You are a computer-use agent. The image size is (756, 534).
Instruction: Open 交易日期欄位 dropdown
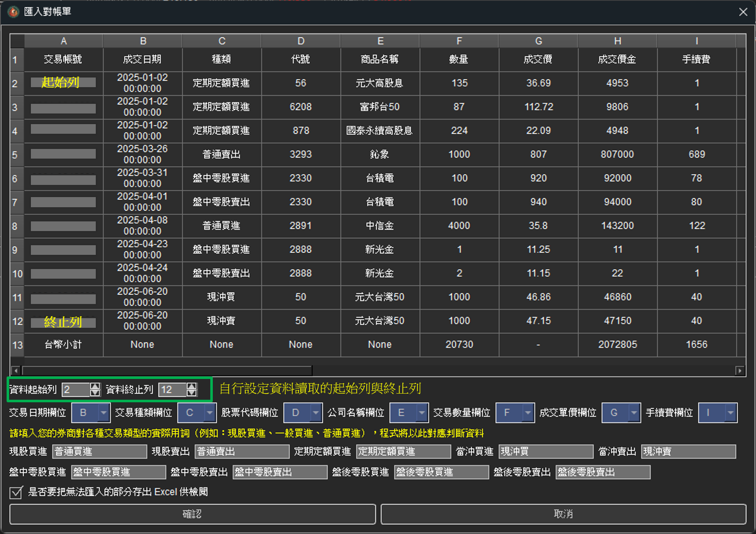tap(91, 413)
